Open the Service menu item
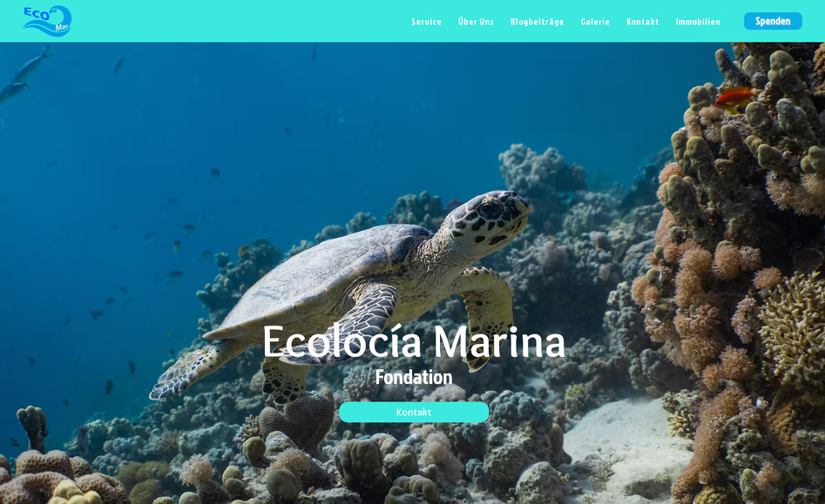The image size is (825, 504). click(x=426, y=22)
